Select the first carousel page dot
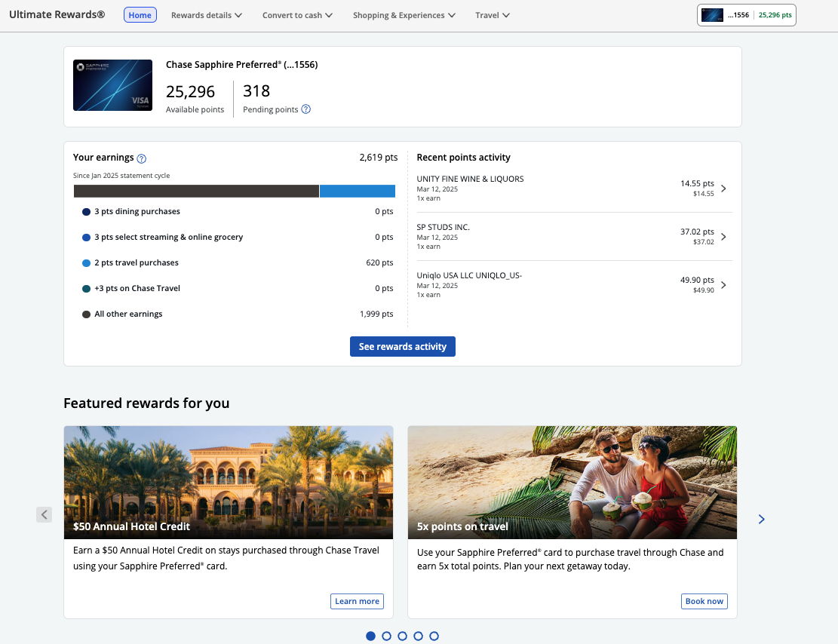This screenshot has width=838, height=644. point(371,636)
